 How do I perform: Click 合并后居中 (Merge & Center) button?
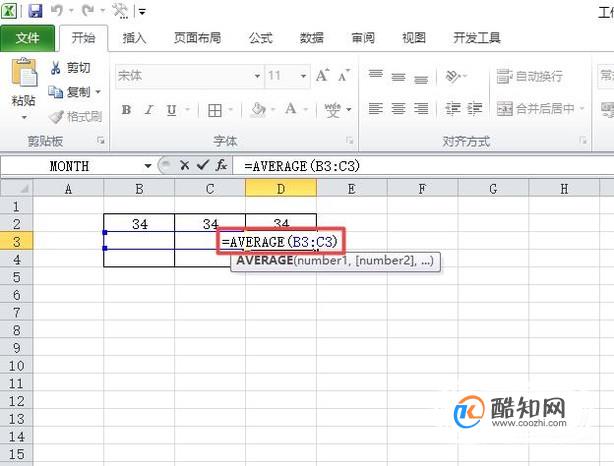tap(535, 108)
